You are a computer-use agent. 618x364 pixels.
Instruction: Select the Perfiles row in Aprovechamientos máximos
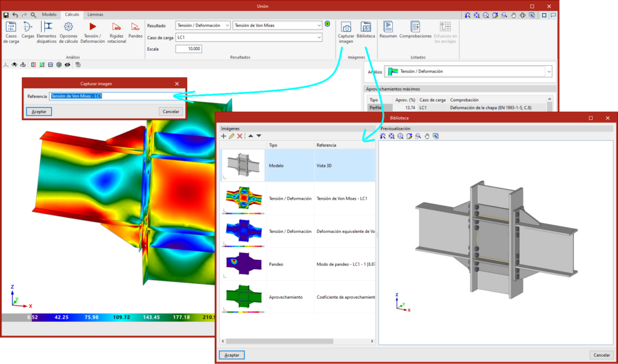[x=456, y=107]
